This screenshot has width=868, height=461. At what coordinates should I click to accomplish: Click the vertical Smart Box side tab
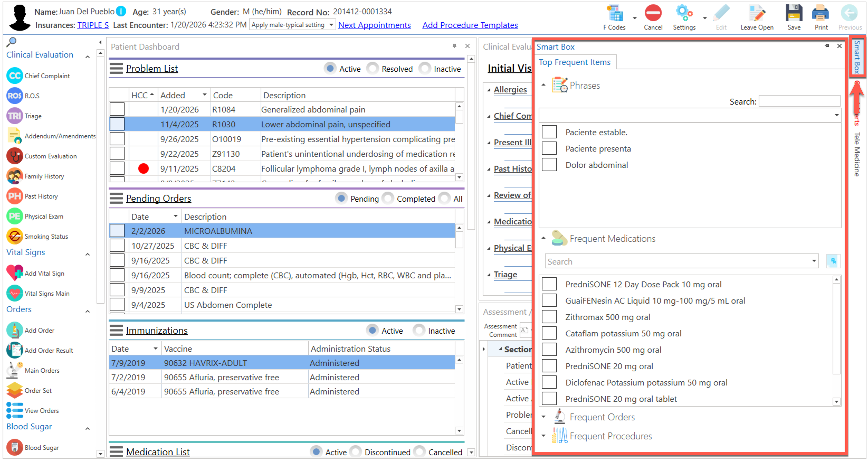pyautogui.click(x=857, y=57)
